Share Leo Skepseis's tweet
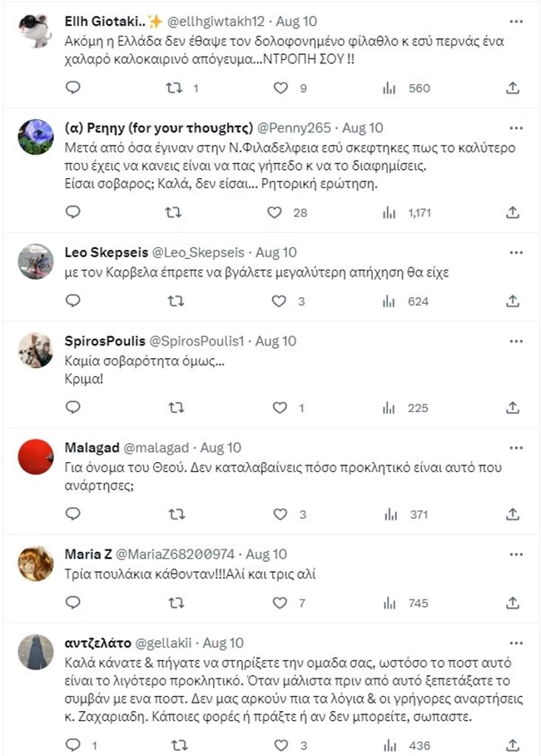 [514, 301]
